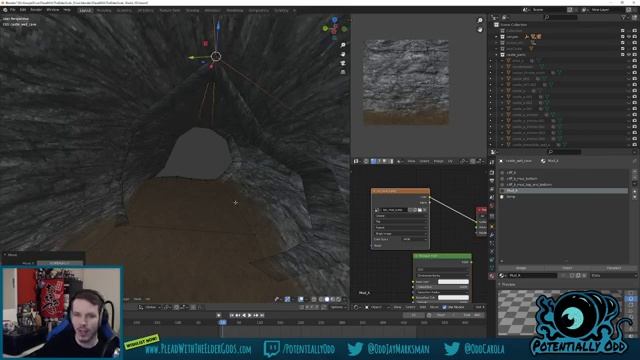
Task: Toggle X-ray mode in 3D viewport
Action: click(x=313, y=299)
